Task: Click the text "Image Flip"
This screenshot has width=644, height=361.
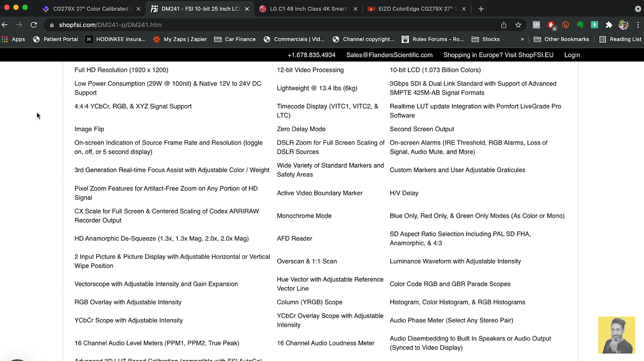Action: pos(89,129)
